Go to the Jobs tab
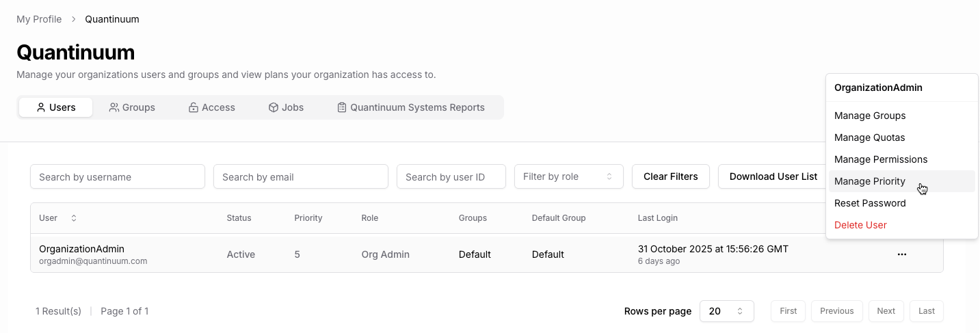This screenshot has height=333, width=980. [286, 107]
